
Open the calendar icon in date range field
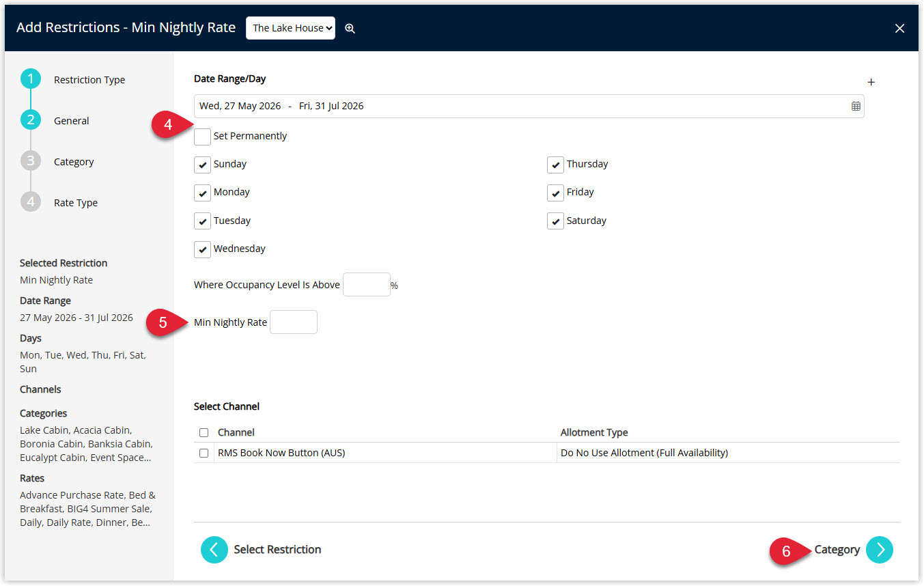pyautogui.click(x=856, y=106)
